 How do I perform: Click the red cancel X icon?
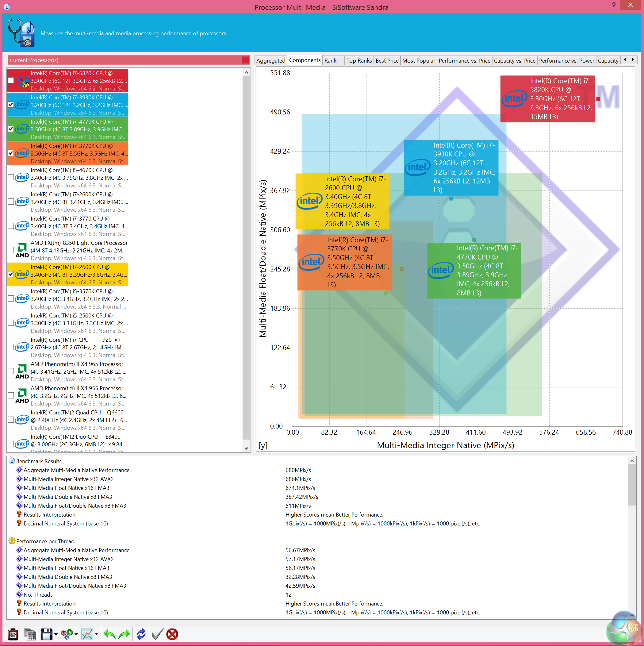(x=172, y=634)
